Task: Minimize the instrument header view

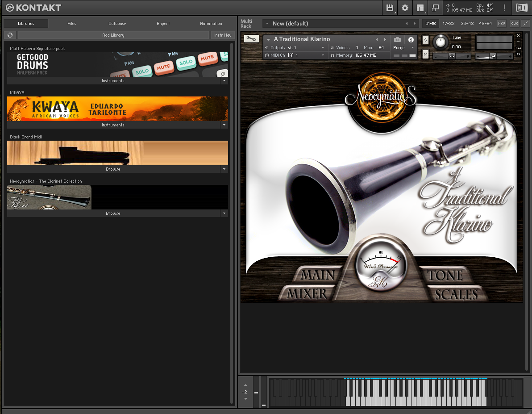Action: coord(519,42)
